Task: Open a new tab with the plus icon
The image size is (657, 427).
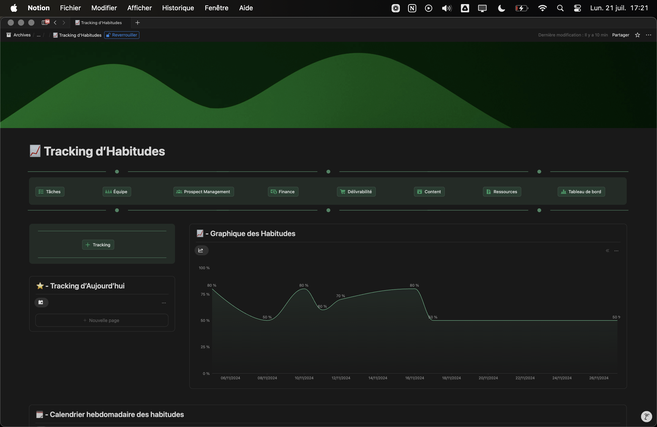Action: (137, 22)
